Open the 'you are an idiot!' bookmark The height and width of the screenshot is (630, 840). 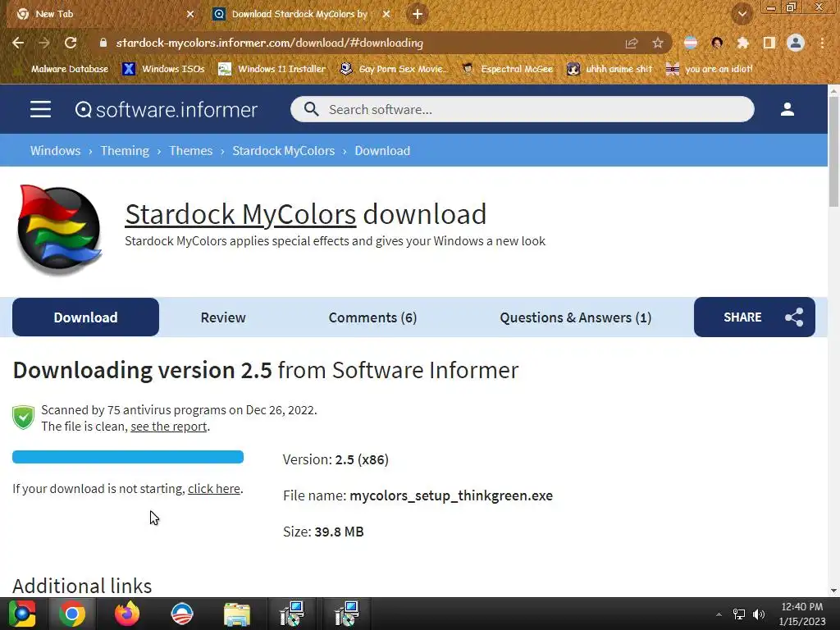click(709, 69)
